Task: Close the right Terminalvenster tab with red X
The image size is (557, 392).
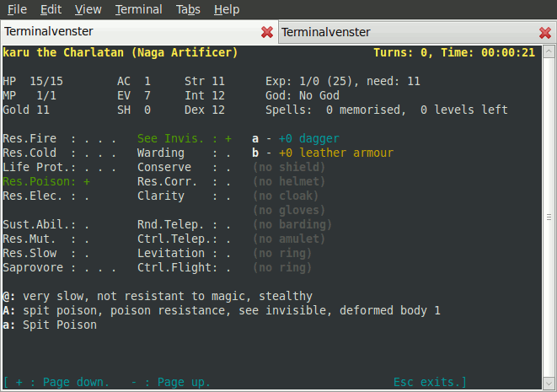Action: [x=544, y=32]
